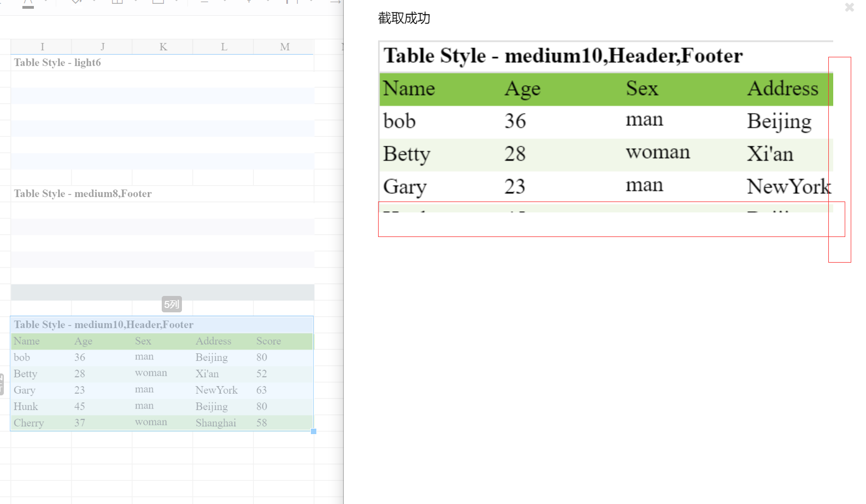Click the captured table preview image
866x504 pixels.
(x=606, y=126)
